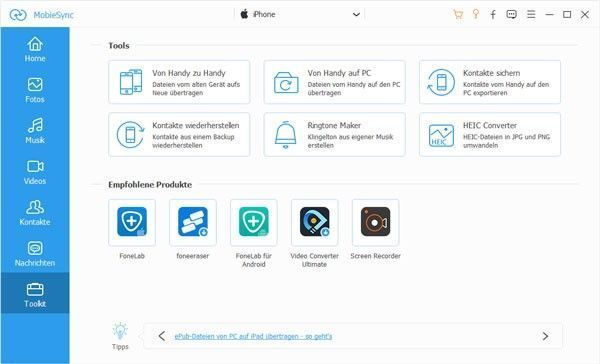600x364 pixels.
Task: Show the previous tip arrow
Action: (x=162, y=336)
